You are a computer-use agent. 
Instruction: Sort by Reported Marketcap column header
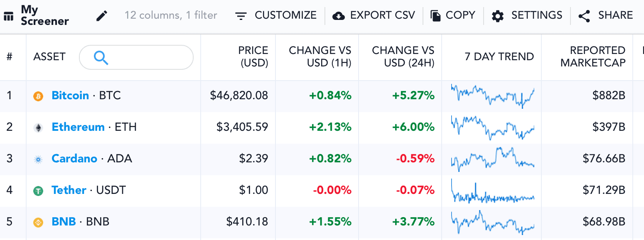pyautogui.click(x=592, y=57)
